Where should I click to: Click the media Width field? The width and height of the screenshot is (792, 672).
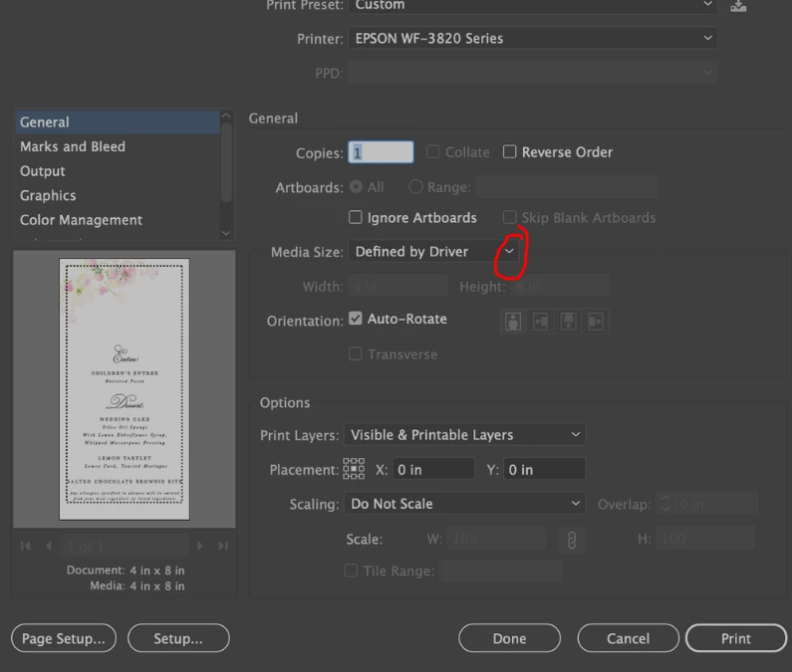pyautogui.click(x=398, y=287)
